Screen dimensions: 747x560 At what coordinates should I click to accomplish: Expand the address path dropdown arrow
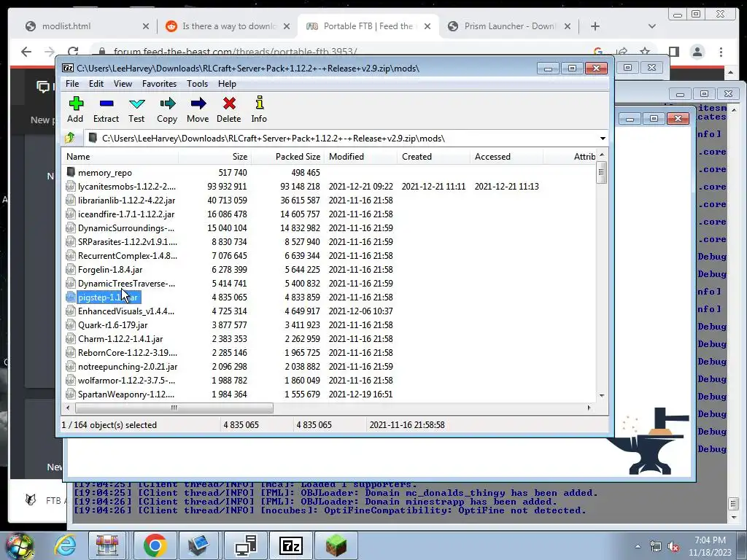603,139
